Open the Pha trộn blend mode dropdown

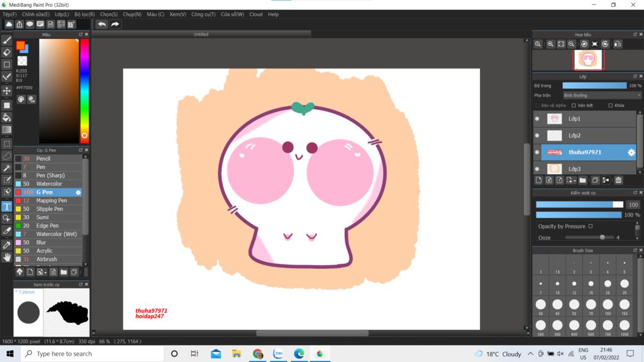pos(602,96)
